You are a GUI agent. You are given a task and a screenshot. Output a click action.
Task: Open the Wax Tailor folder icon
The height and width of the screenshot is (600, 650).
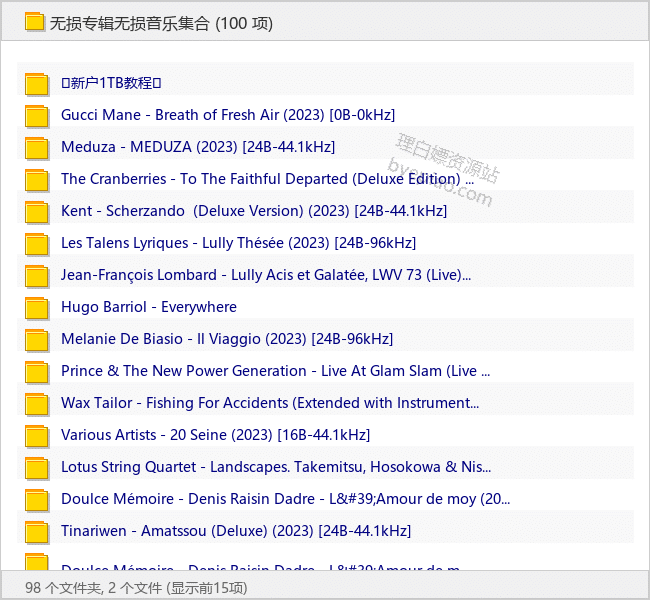pos(37,404)
